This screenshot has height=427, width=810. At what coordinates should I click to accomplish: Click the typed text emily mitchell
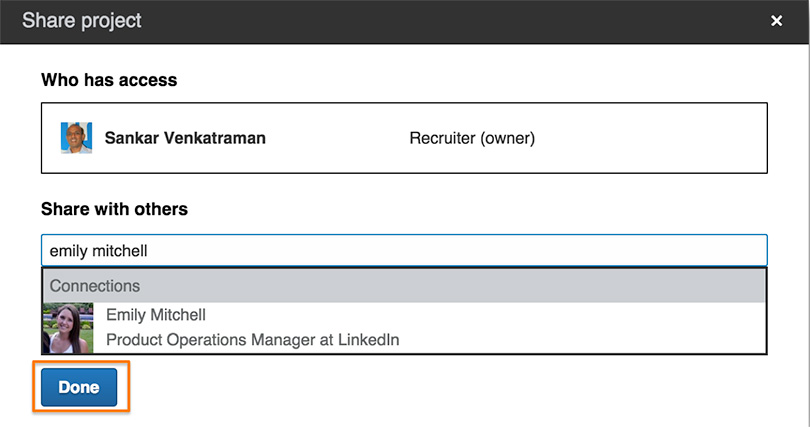pos(98,251)
